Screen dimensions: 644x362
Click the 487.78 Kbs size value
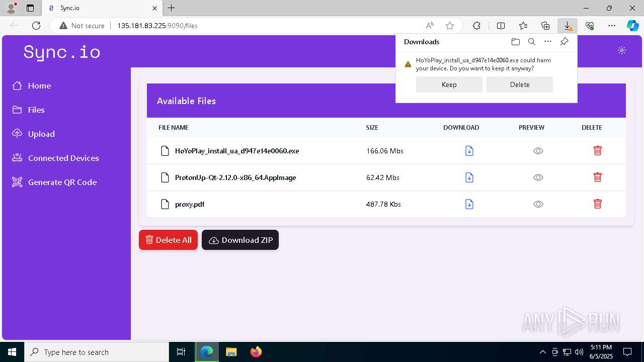(383, 204)
